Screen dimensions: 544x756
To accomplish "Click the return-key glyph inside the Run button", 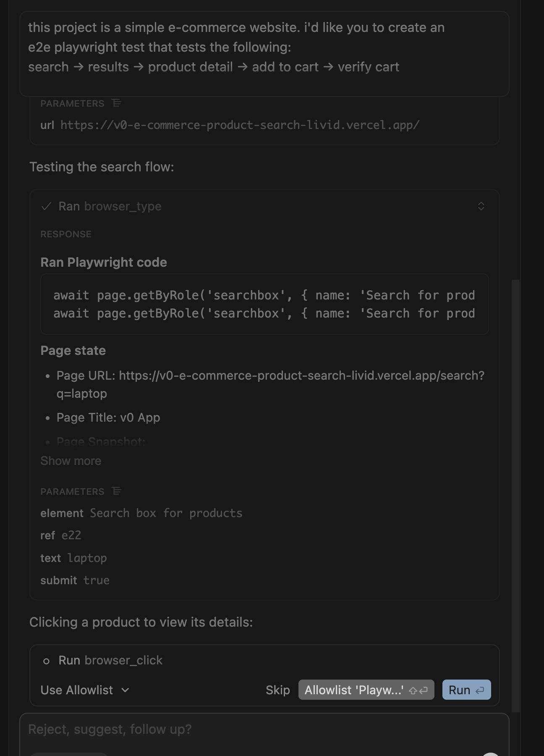I will pos(481,690).
